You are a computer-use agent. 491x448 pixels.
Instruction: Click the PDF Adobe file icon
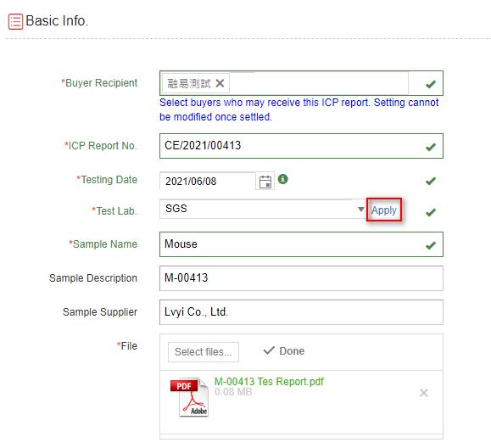tap(189, 397)
